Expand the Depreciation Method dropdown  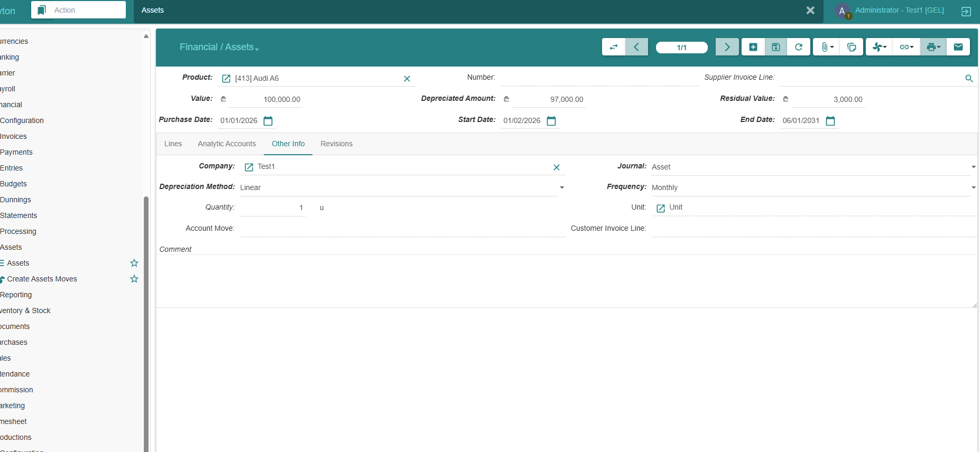coord(561,188)
